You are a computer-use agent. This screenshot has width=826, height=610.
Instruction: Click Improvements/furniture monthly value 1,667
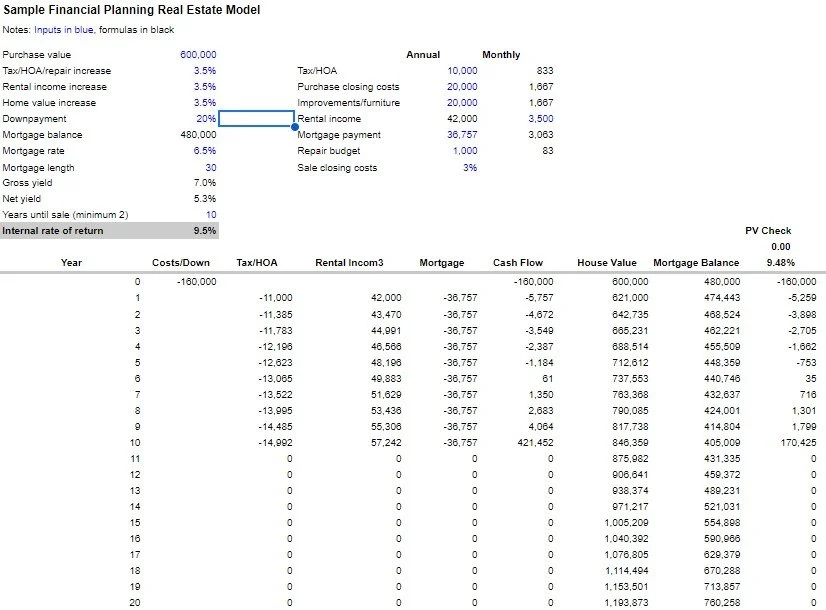541,103
